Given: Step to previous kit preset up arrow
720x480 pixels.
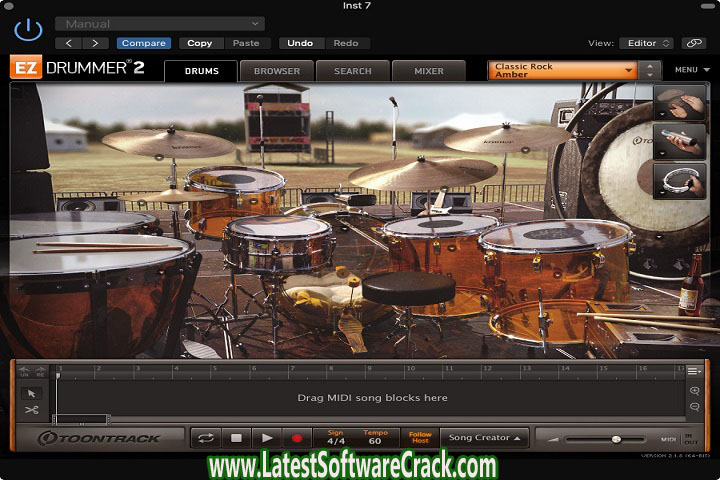Looking at the screenshot, I should tap(650, 66).
